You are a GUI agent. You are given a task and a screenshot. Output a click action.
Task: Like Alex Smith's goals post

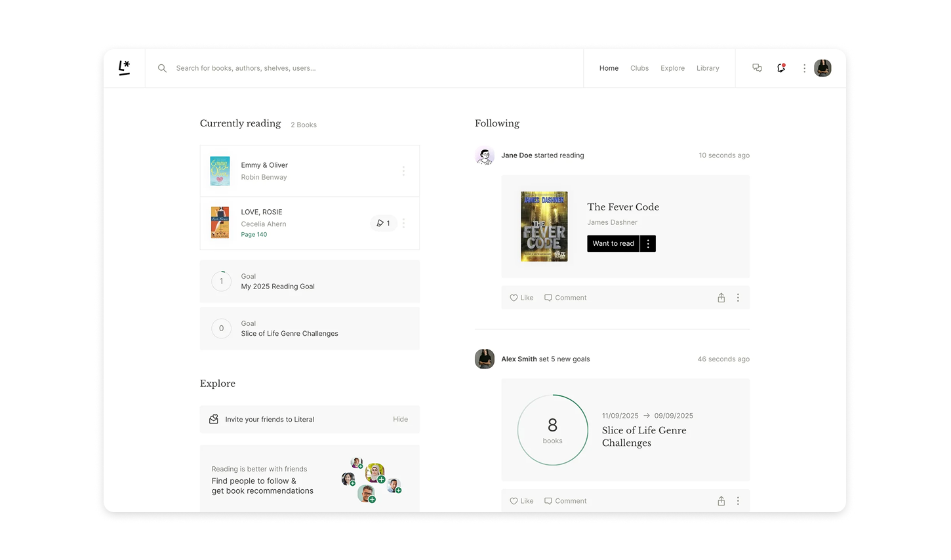pos(521,500)
